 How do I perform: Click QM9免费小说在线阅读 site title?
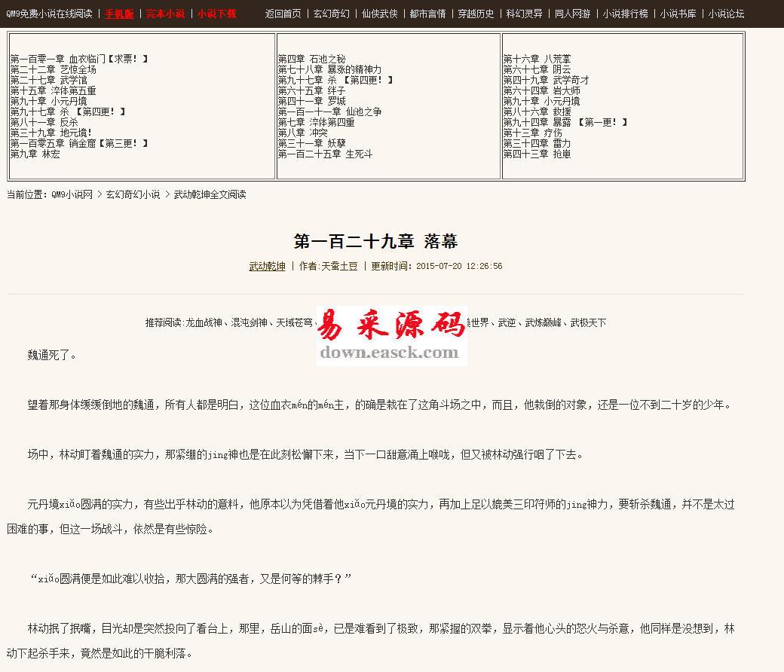(50, 14)
